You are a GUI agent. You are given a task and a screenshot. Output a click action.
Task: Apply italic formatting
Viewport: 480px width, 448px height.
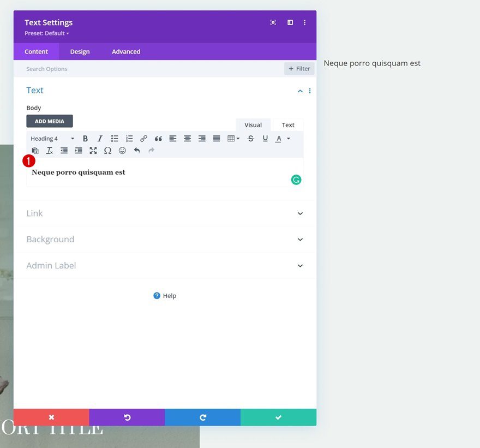coord(100,138)
